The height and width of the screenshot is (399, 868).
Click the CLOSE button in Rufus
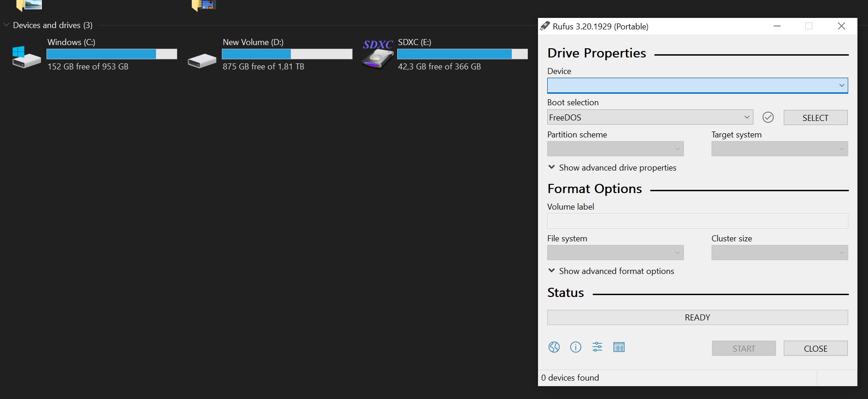tap(816, 348)
